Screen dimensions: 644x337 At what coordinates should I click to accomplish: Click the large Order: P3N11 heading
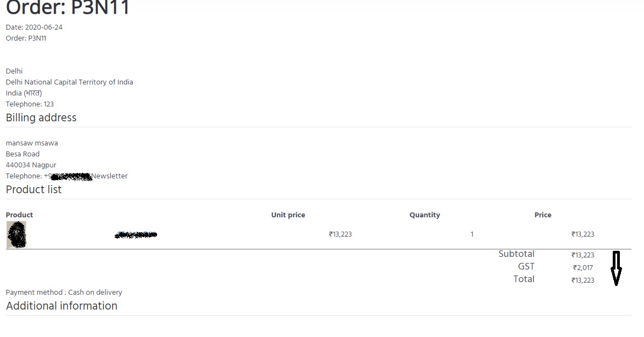[68, 8]
